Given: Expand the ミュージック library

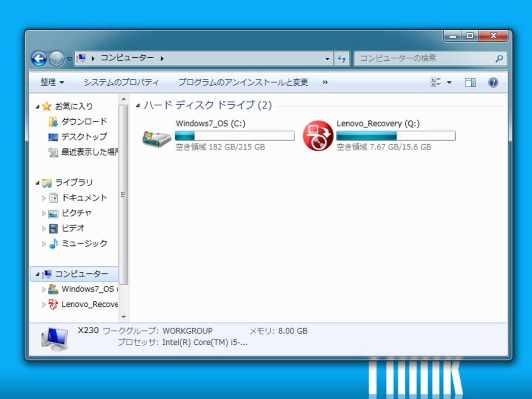Looking at the screenshot, I should point(44,244).
